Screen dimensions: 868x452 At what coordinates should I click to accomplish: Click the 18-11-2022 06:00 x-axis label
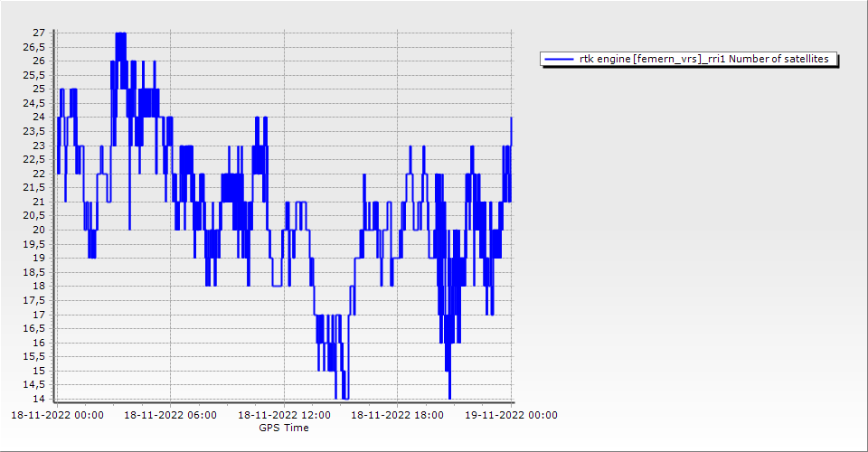170,416
